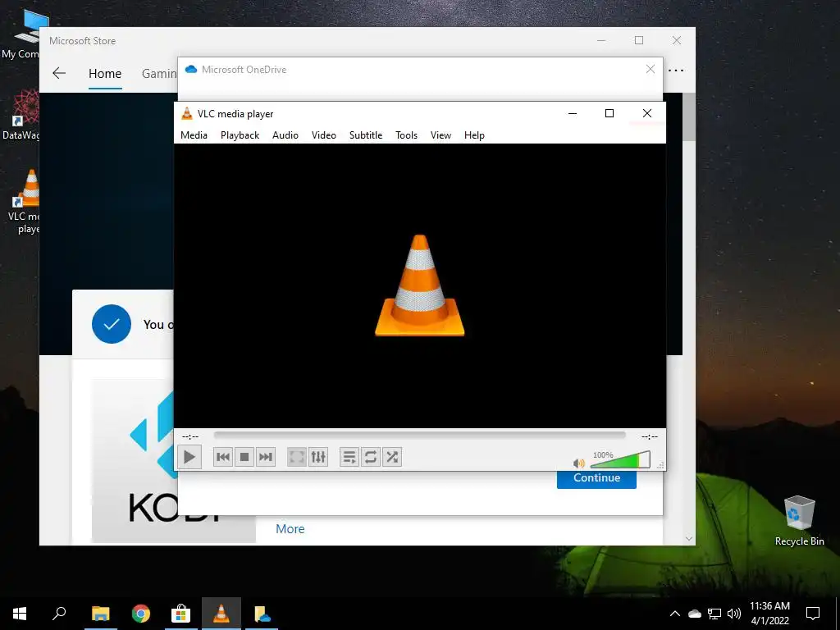
Task: Close the Microsoft OneDrive window
Action: tap(651, 69)
